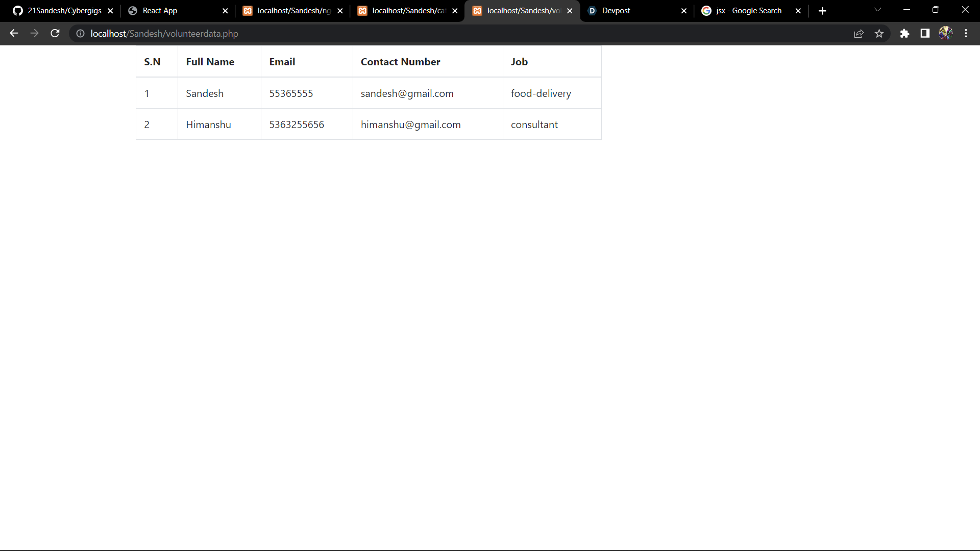Open the Extensions puzzle icon
Image resolution: width=980 pixels, height=551 pixels.
pyautogui.click(x=904, y=34)
